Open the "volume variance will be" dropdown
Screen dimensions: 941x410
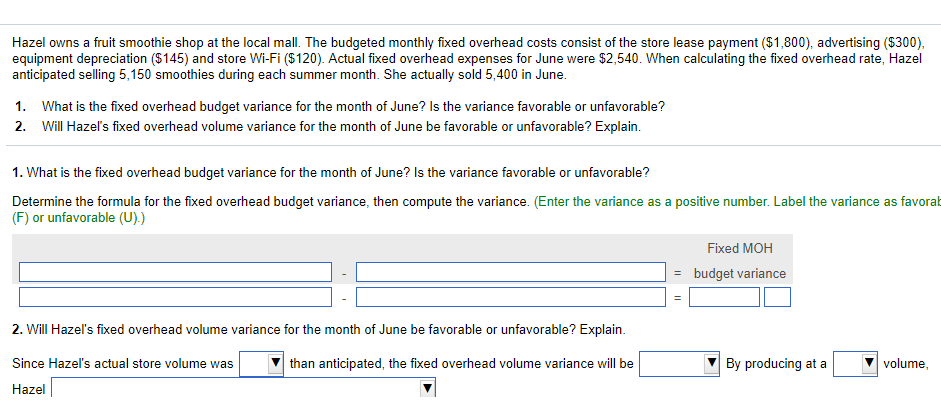click(679, 364)
